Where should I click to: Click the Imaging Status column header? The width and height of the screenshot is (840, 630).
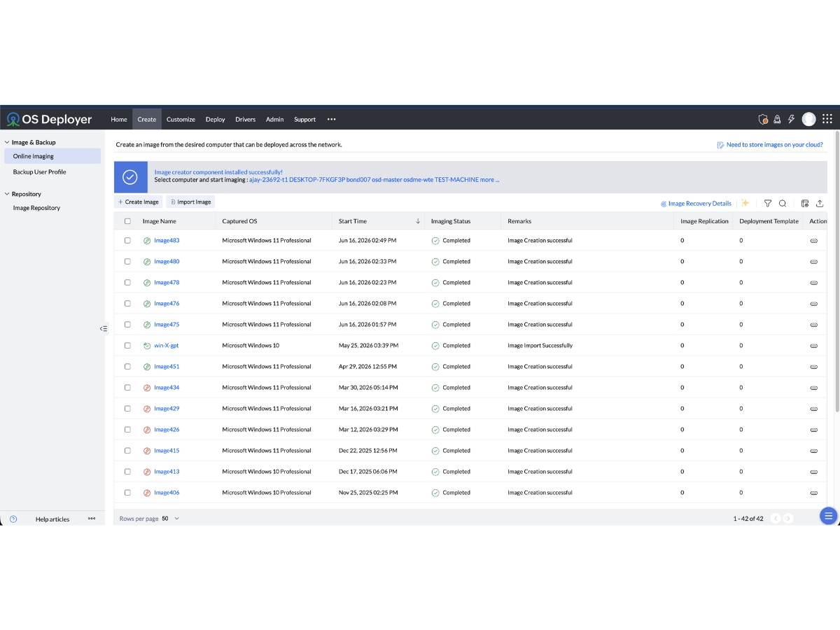(450, 221)
